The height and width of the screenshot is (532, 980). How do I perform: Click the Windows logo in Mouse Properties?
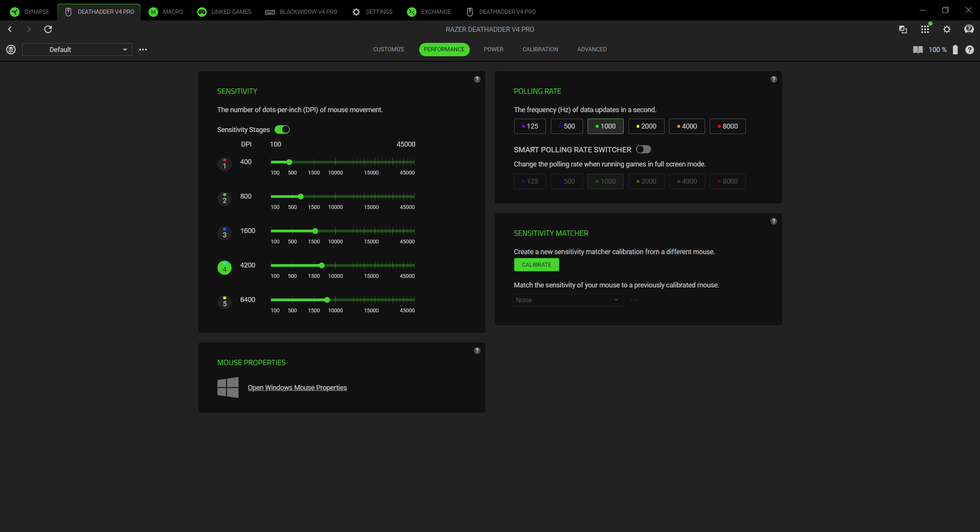coord(228,387)
